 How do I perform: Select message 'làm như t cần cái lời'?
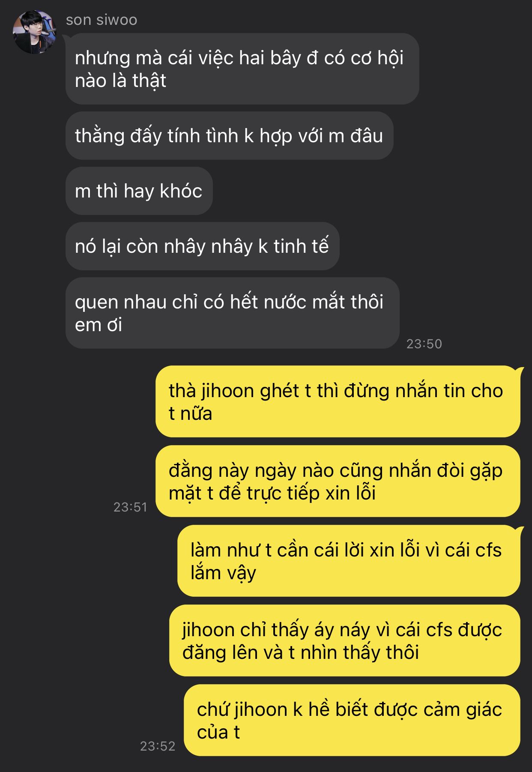pos(349,561)
